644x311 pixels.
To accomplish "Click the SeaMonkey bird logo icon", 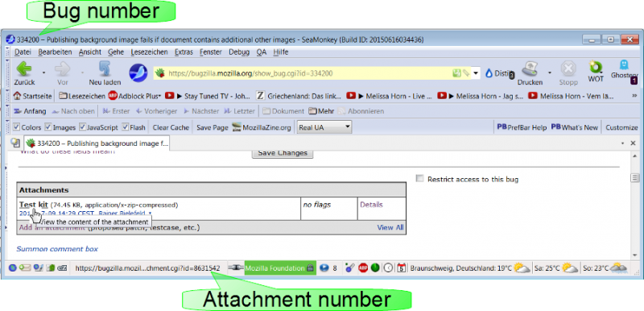I will (x=138, y=73).
